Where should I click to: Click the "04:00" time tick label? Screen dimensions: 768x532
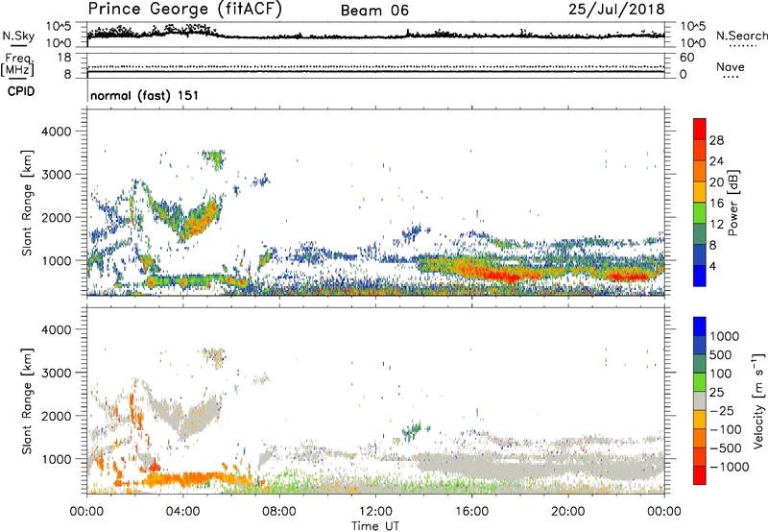click(x=182, y=512)
